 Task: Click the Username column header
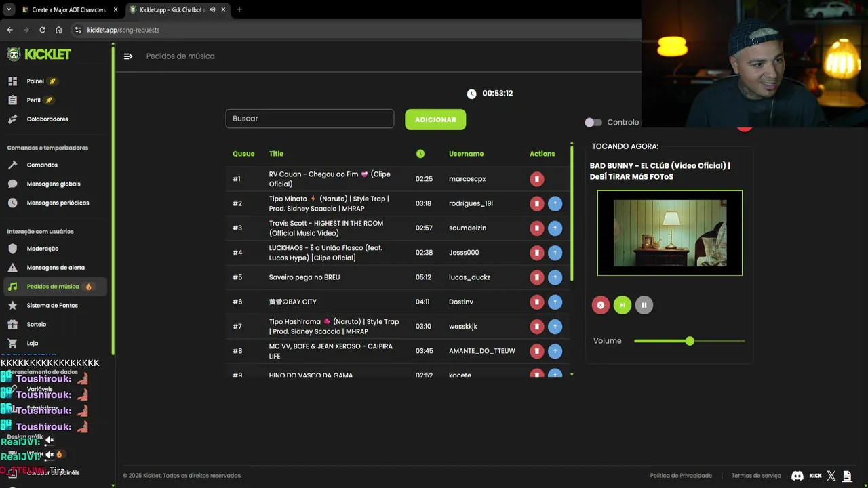coord(466,154)
